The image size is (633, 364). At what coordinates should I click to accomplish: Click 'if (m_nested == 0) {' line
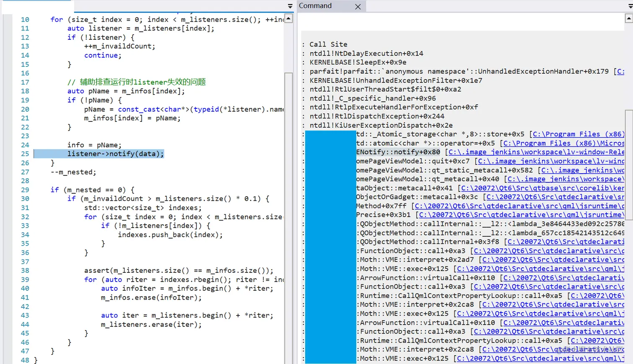93,190
